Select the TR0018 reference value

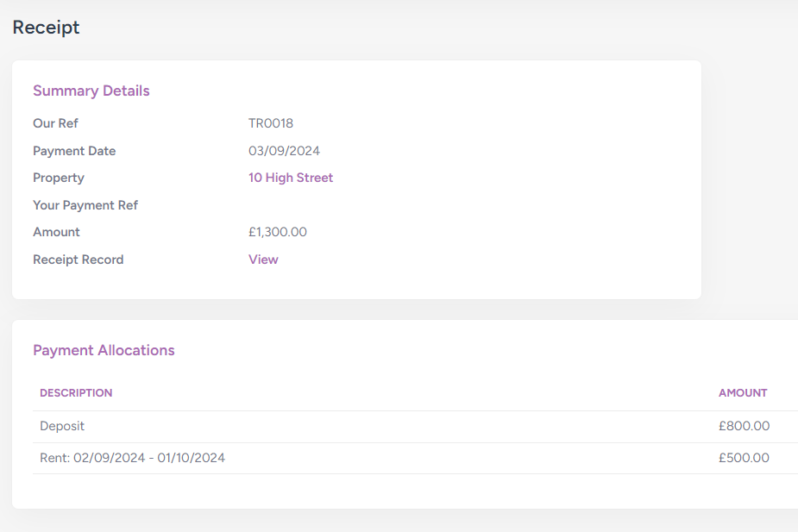point(270,123)
